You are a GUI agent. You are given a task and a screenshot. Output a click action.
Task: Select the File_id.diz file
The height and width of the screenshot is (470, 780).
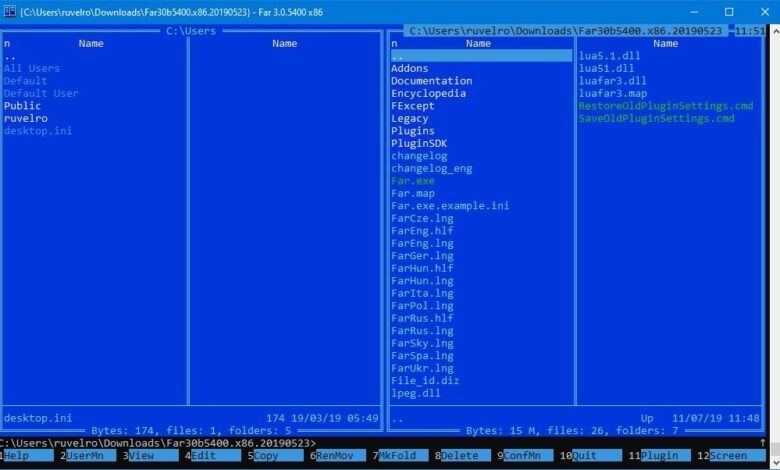pos(425,381)
